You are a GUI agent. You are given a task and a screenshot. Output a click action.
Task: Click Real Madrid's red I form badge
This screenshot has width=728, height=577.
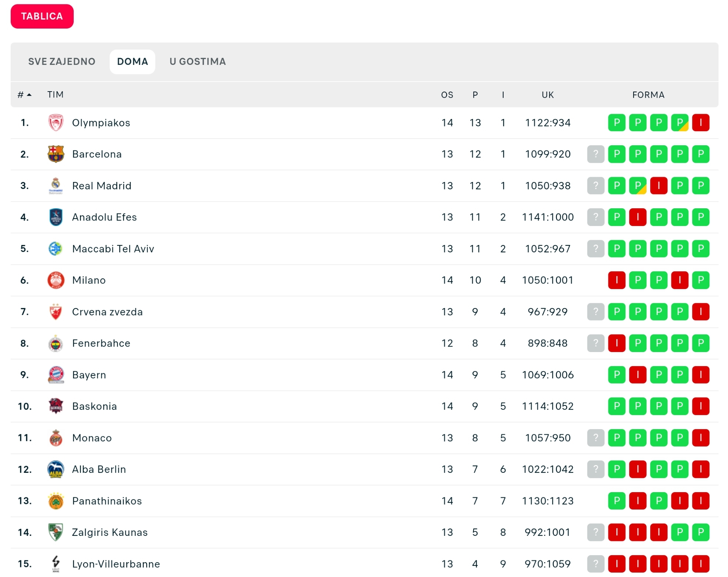tap(659, 186)
